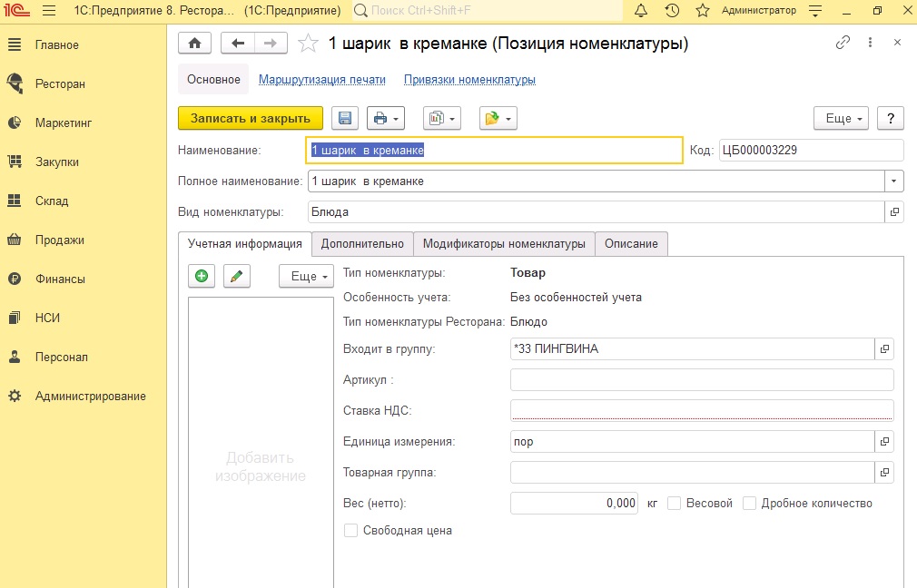The height and width of the screenshot is (588, 917).
Task: Tick the Свободная цена checkbox
Action: pos(350,531)
